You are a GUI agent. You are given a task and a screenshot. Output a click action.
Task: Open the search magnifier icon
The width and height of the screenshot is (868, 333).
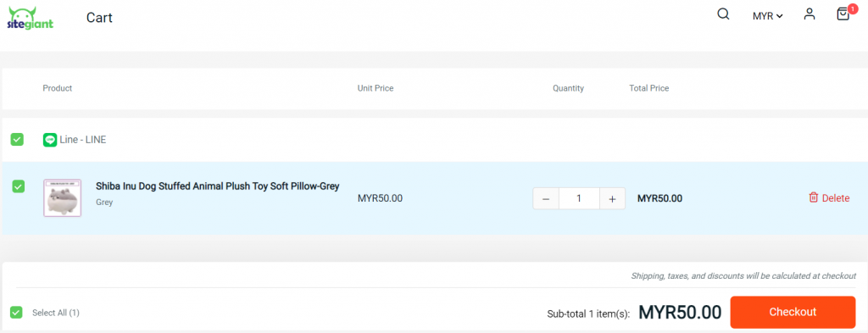723,14
